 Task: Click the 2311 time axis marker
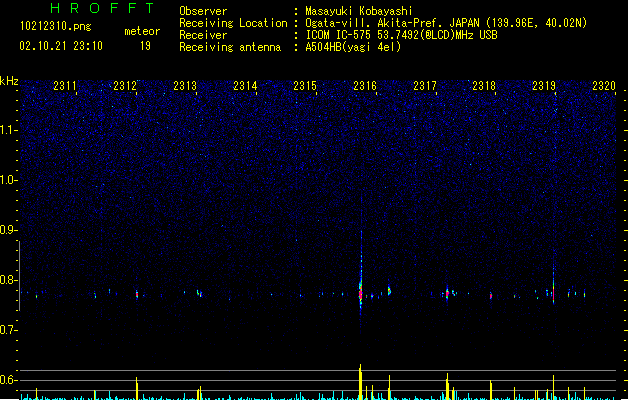tap(65, 86)
